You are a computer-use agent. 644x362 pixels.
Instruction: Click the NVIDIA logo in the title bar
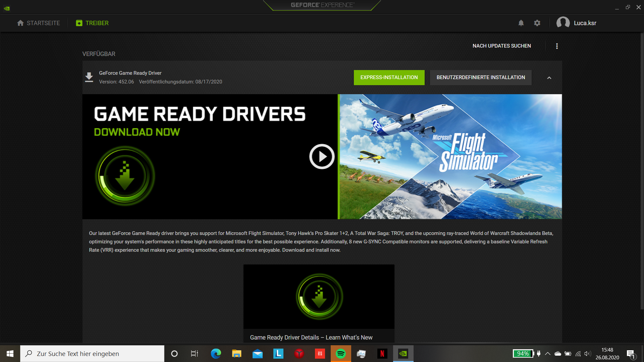click(x=7, y=8)
